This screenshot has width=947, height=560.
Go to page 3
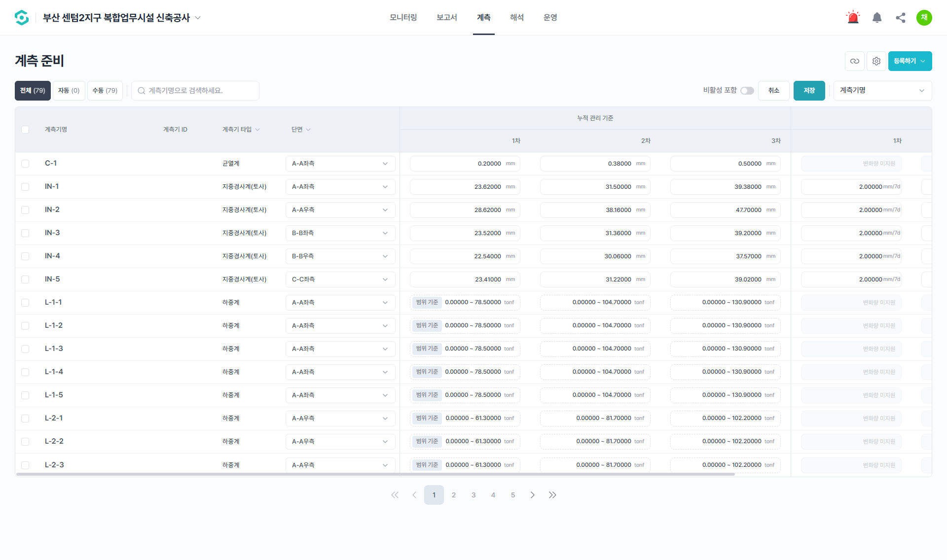pos(473,495)
